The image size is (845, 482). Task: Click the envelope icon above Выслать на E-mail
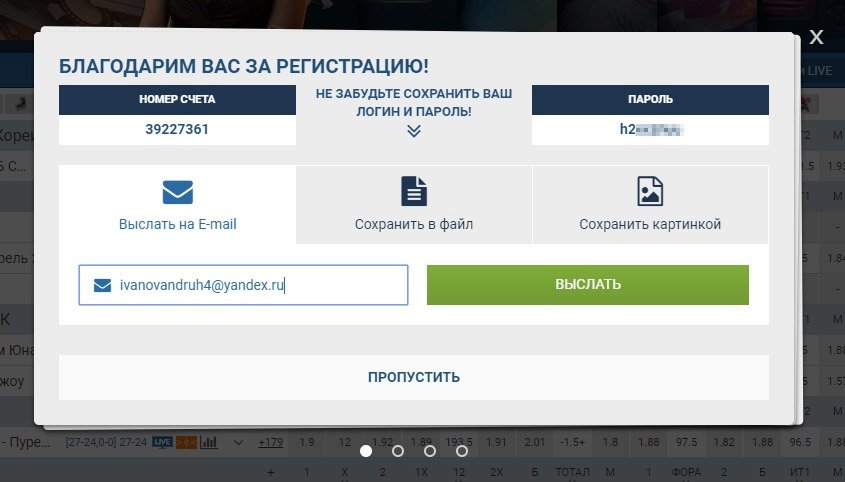tap(177, 191)
